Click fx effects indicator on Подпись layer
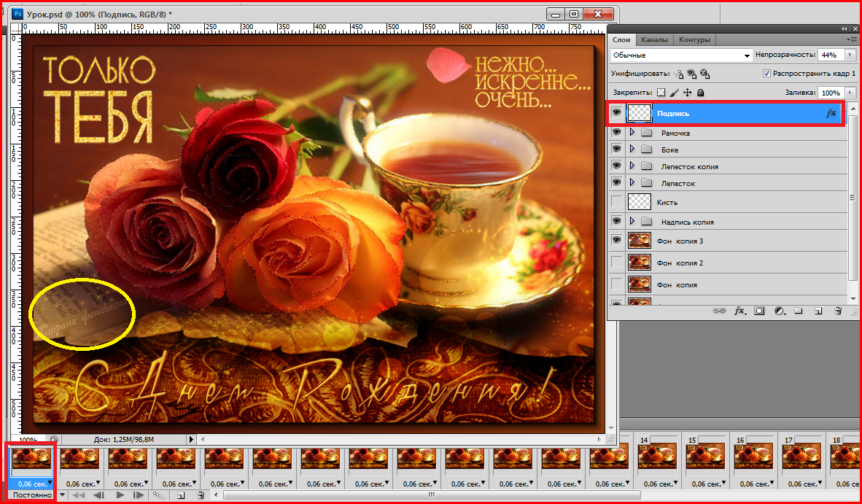The width and height of the screenshot is (862, 504). 831,113
